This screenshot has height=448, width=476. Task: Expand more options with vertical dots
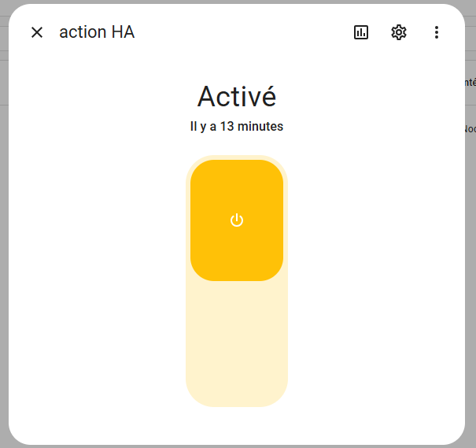437,32
